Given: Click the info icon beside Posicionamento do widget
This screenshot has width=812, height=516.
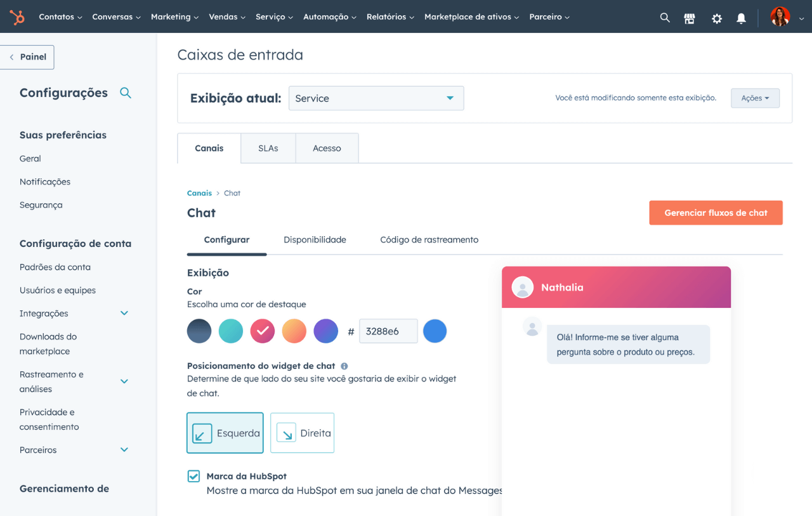Looking at the screenshot, I should 344,366.
